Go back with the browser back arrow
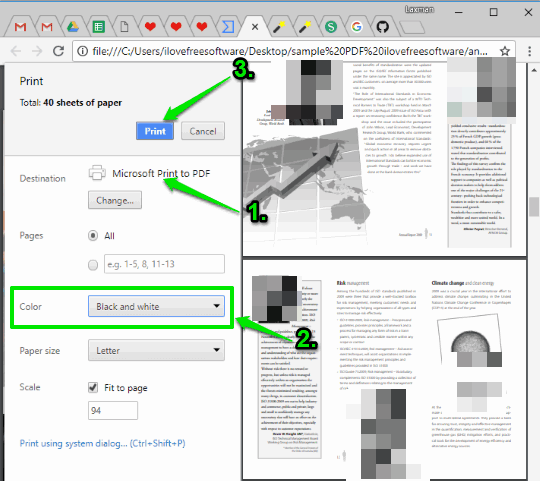This screenshot has height=481, width=540. (x=16, y=51)
